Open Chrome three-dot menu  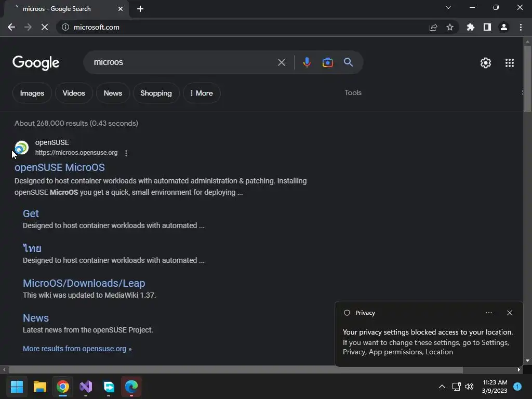pyautogui.click(x=521, y=27)
